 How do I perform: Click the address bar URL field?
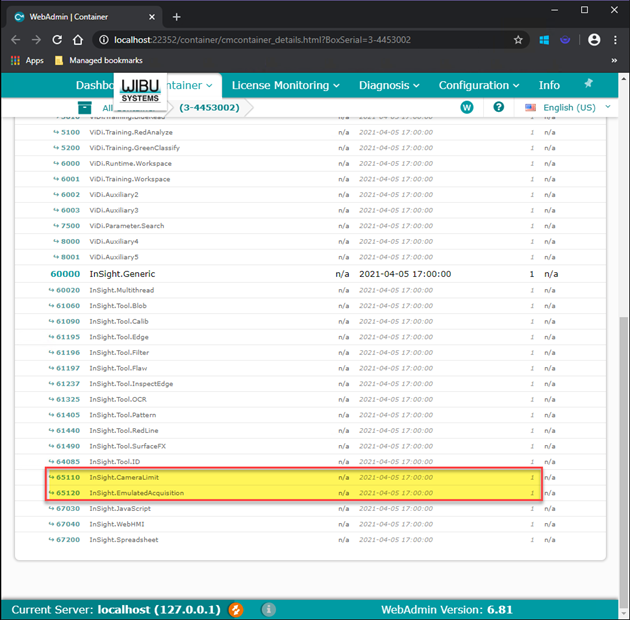click(300, 40)
